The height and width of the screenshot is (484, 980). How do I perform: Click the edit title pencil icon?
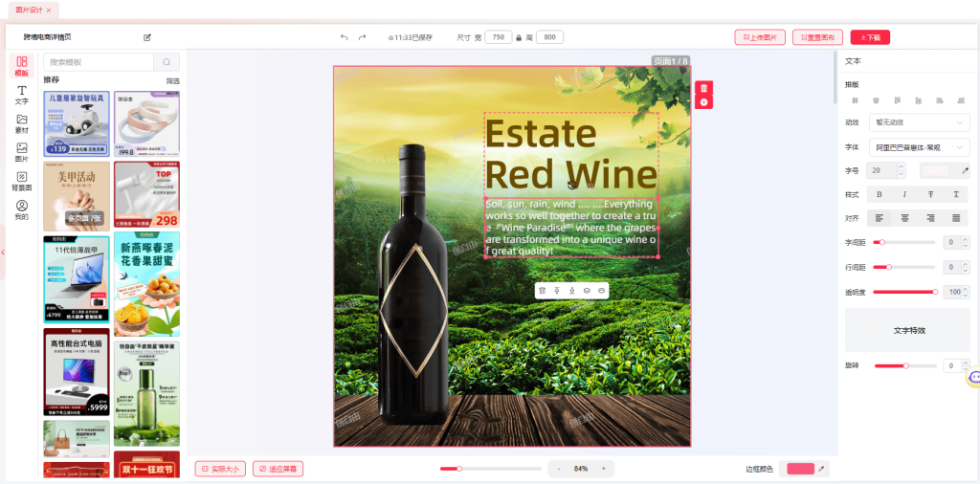(147, 37)
